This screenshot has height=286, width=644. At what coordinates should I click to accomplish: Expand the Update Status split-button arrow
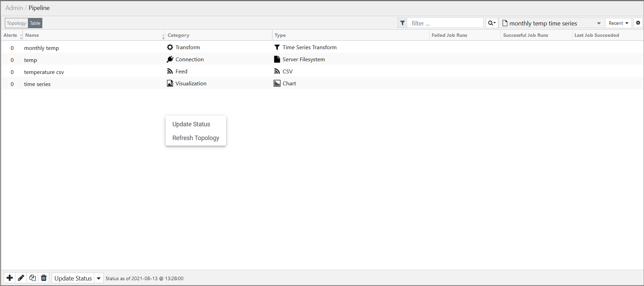99,278
